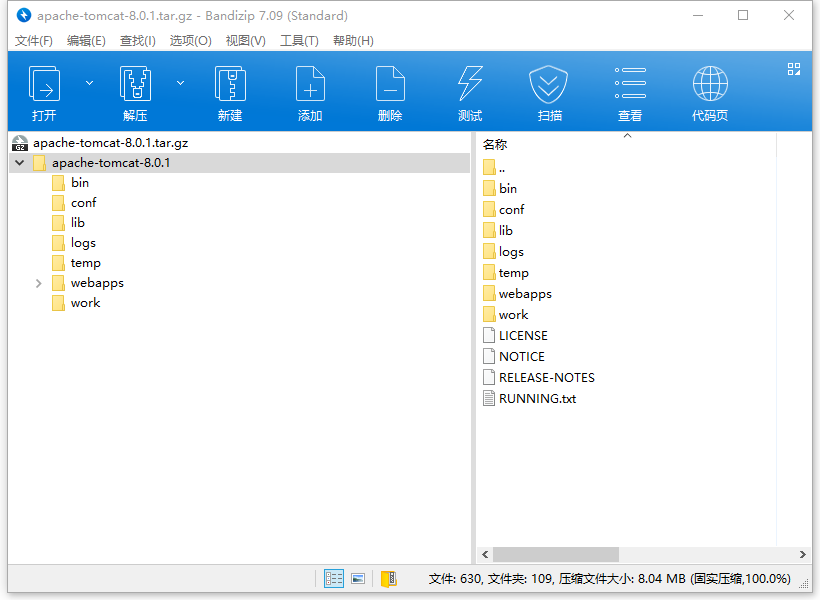This screenshot has height=600, width=820.
Task: Click the Bandizip app icon in title bar
Action: [x=24, y=15]
